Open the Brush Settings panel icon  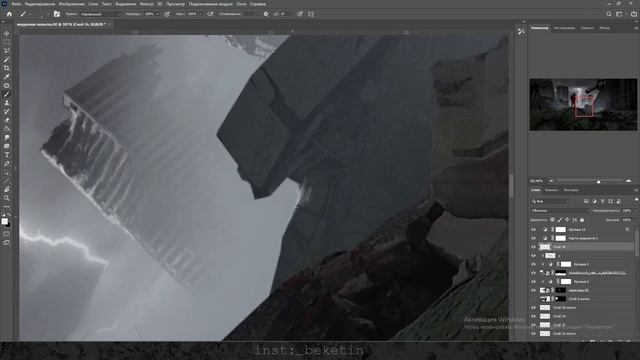pyautogui.click(x=57, y=14)
